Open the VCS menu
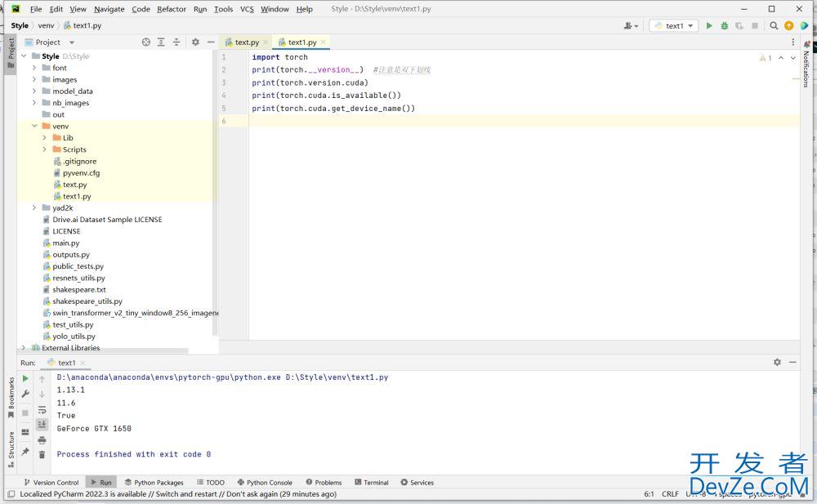 (x=247, y=9)
